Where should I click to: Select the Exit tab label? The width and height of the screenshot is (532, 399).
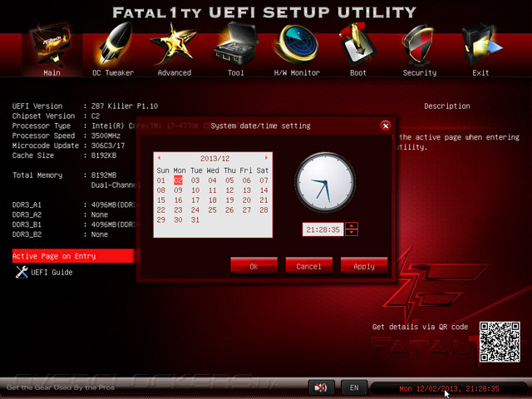click(x=480, y=72)
